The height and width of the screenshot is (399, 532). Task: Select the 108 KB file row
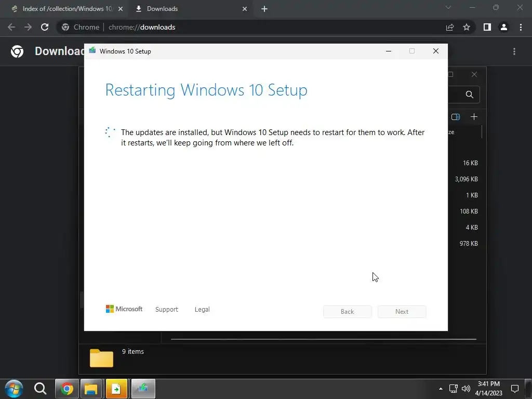tap(469, 211)
